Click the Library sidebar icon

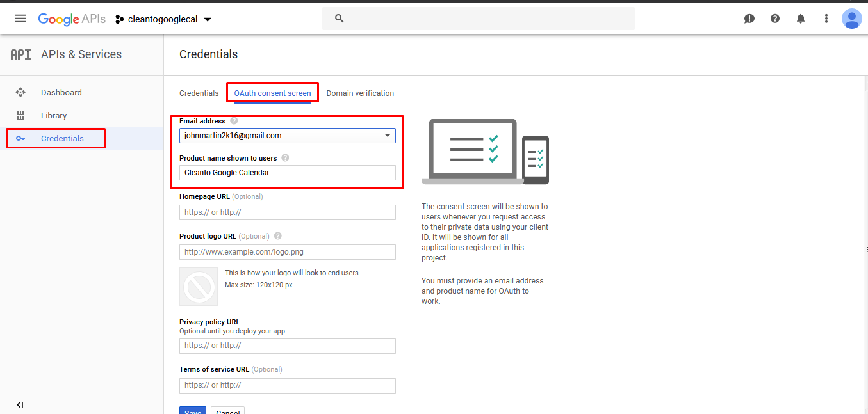[20, 116]
